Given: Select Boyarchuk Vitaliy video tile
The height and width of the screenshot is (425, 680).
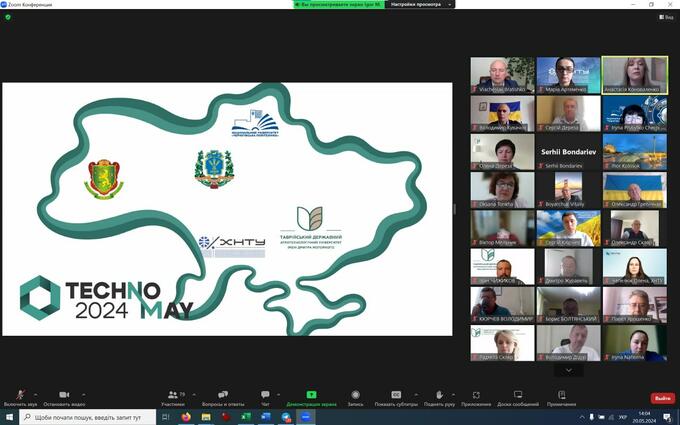Looking at the screenshot, I should pos(569,190).
